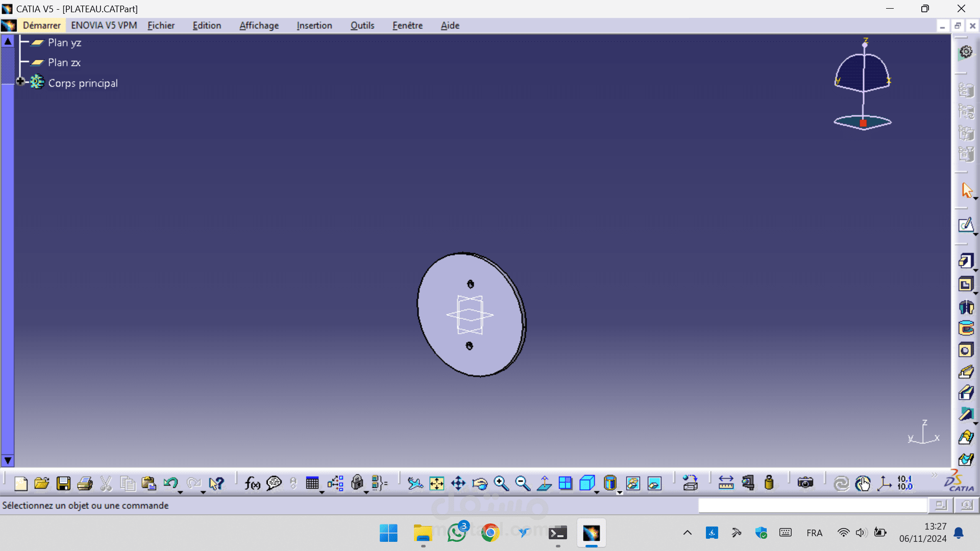Click Fit All In view icon
Image resolution: width=980 pixels, height=551 pixels.
coord(437,483)
